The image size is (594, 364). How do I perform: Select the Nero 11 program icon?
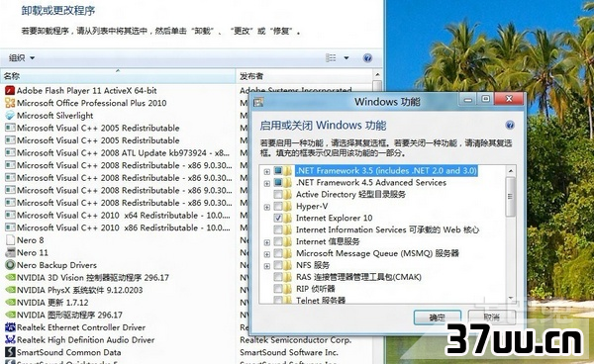[10, 253]
